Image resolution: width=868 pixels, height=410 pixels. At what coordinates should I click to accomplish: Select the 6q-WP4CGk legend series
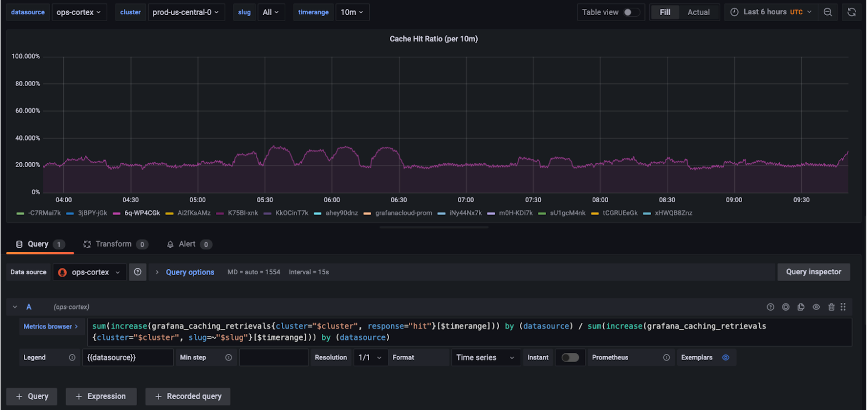click(x=142, y=213)
